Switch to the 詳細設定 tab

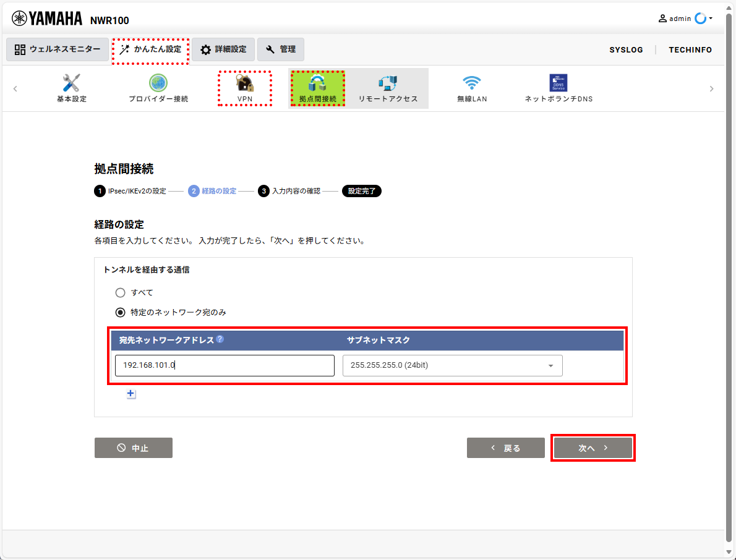click(223, 49)
